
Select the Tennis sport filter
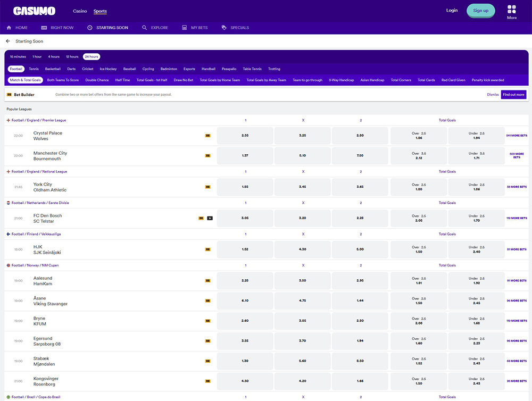pyautogui.click(x=34, y=69)
